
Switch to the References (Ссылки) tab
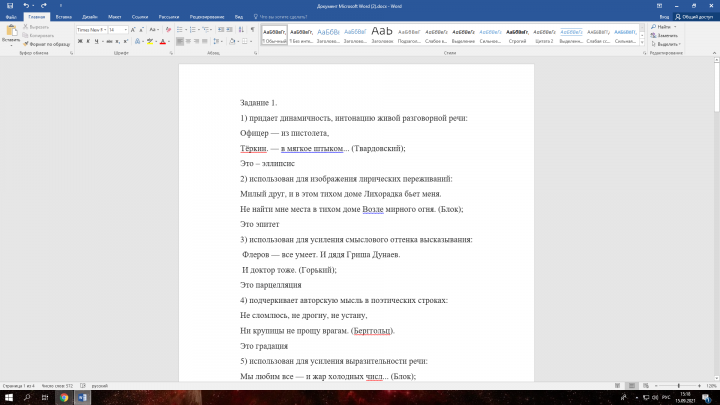(x=140, y=17)
